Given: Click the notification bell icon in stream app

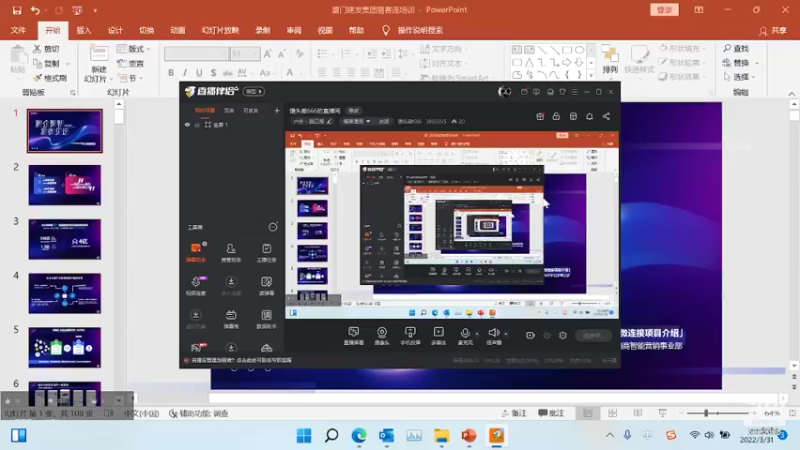Looking at the screenshot, I should [x=589, y=116].
